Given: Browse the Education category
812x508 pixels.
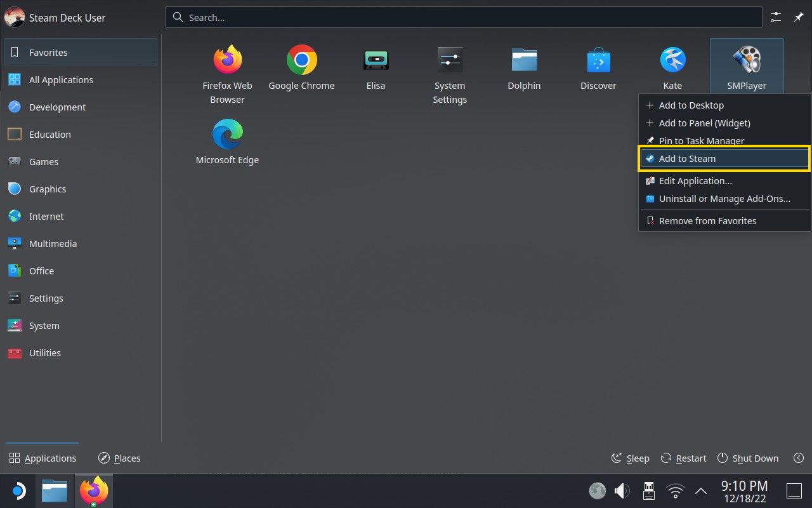Looking at the screenshot, I should coord(81,134).
